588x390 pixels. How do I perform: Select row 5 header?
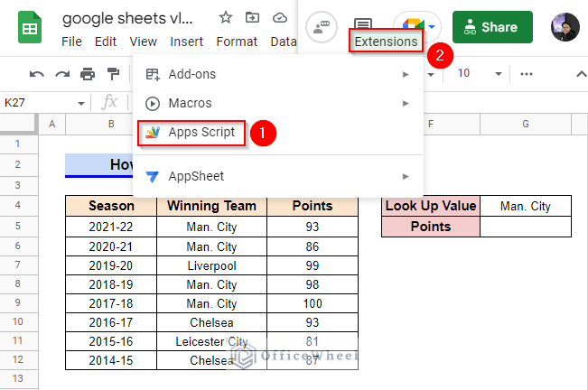[18, 227]
